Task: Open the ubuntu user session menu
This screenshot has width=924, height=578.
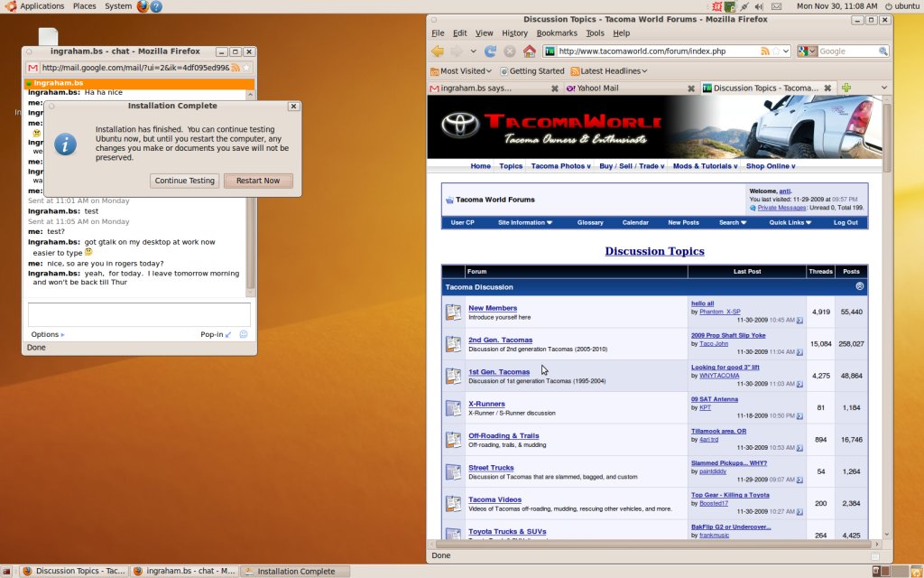Action: (x=902, y=6)
